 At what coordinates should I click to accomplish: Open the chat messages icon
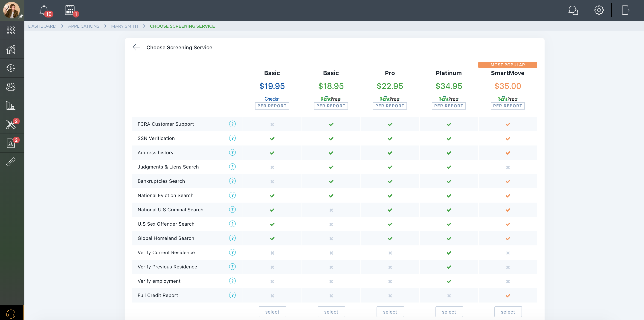point(573,10)
